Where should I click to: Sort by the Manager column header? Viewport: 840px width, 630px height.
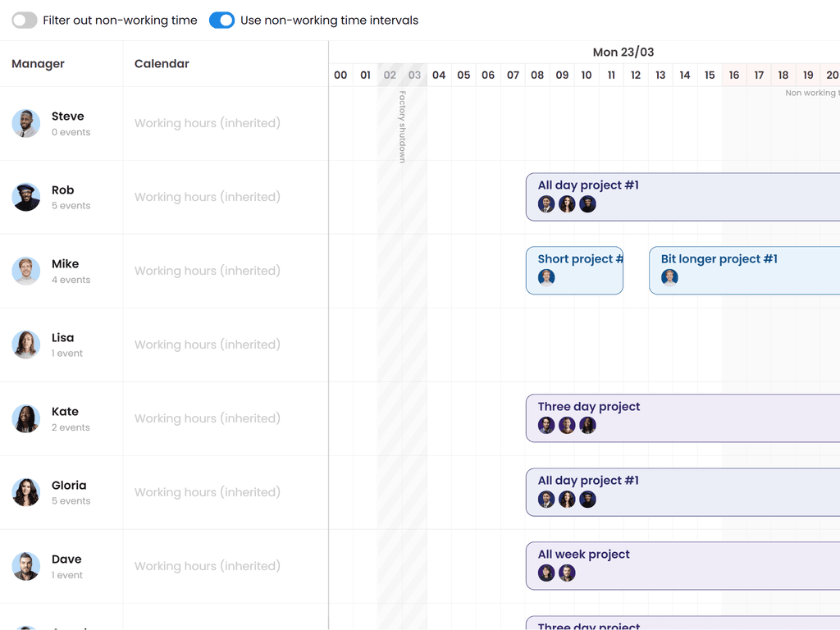point(38,64)
